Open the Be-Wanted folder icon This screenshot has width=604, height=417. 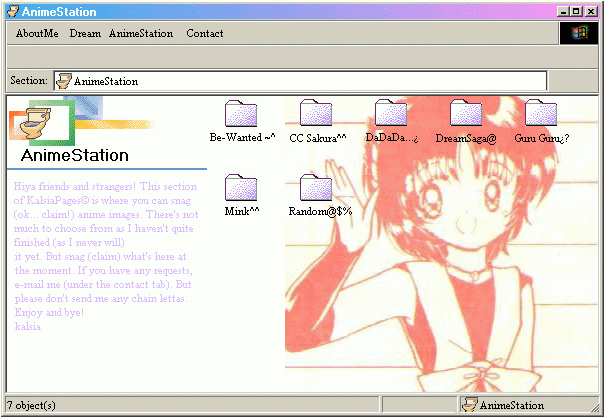242,114
